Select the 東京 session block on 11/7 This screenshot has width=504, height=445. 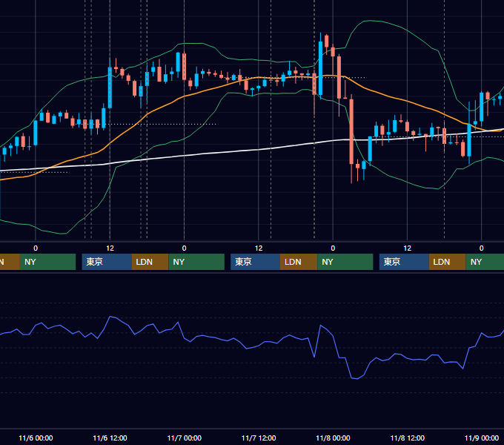256,262
